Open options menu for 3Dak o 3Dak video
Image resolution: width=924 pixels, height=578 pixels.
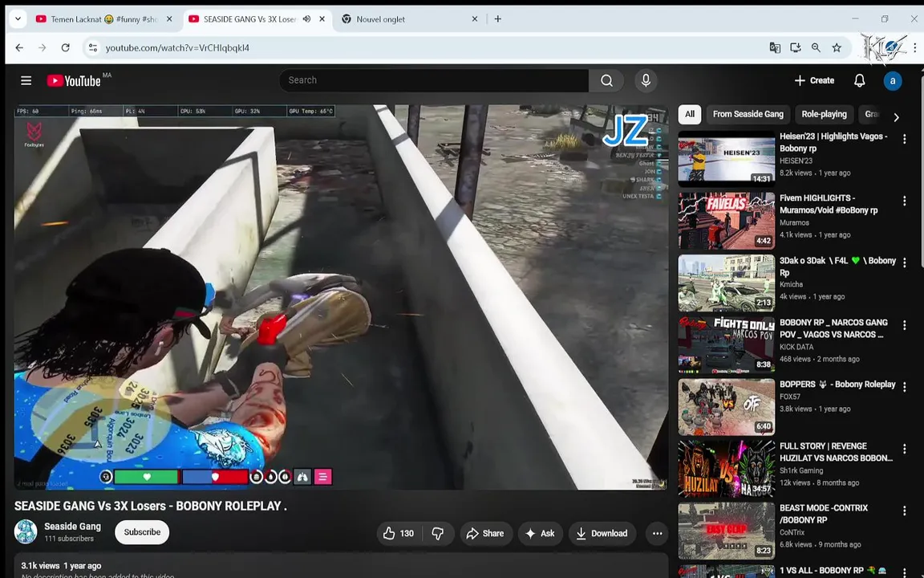tap(905, 263)
